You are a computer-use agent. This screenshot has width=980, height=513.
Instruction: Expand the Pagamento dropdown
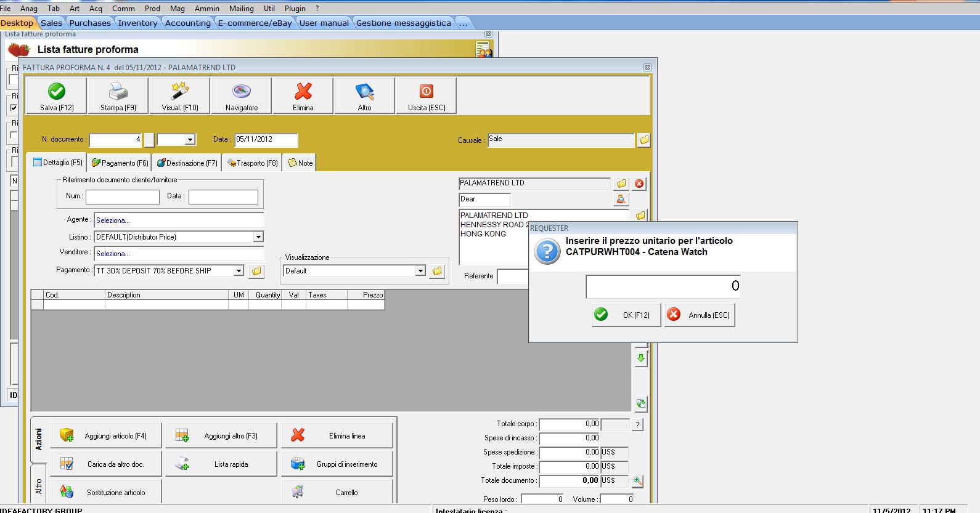[239, 271]
